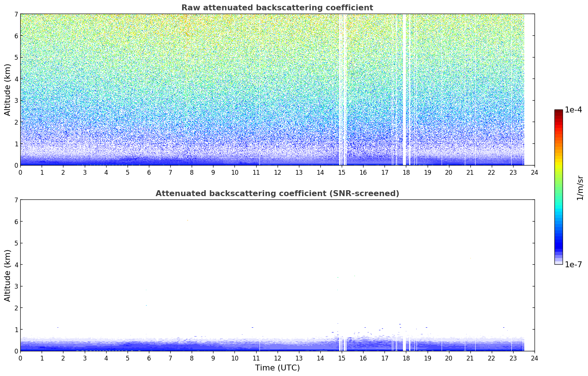Select the "Time (UTC)" axis label
The height and width of the screenshot is (376, 588).
[277, 368]
